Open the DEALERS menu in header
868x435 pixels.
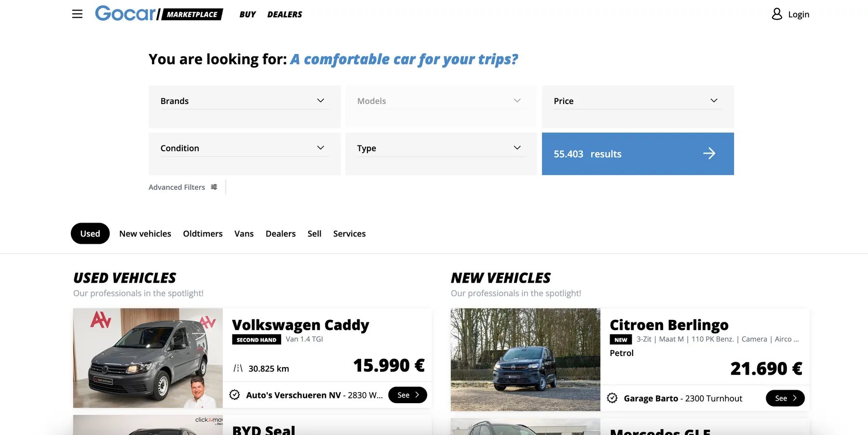click(285, 14)
